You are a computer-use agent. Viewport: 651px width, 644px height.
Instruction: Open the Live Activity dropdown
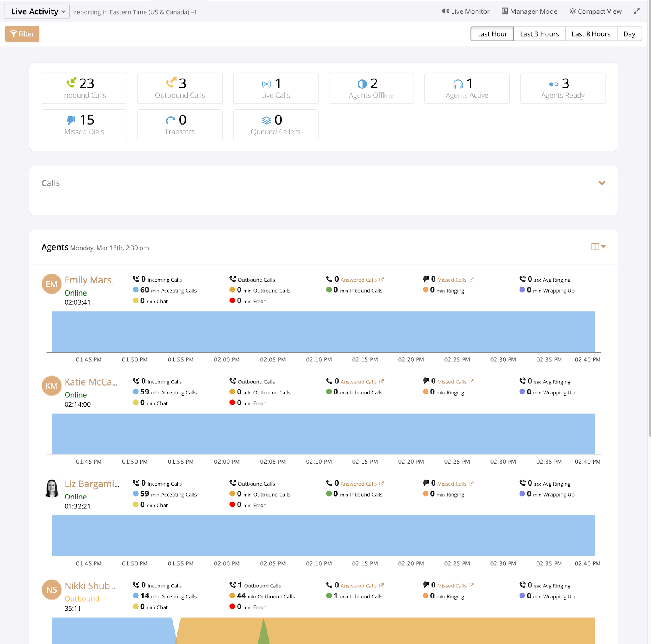tap(37, 11)
